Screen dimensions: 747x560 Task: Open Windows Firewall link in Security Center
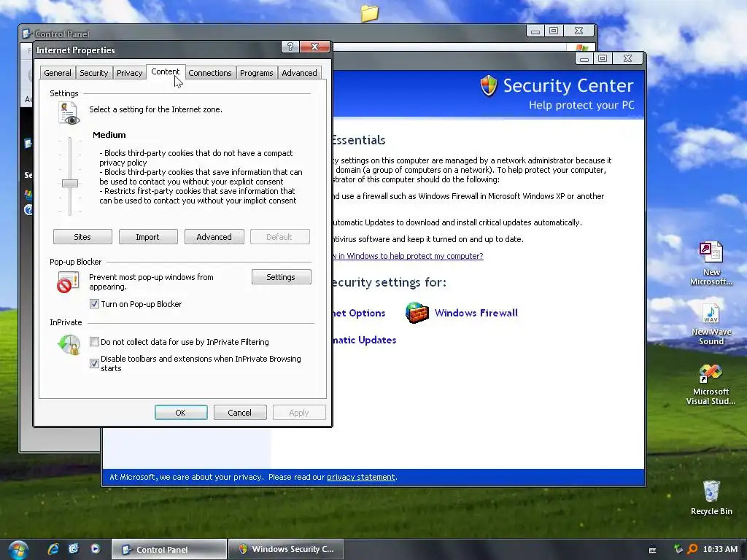(x=476, y=313)
